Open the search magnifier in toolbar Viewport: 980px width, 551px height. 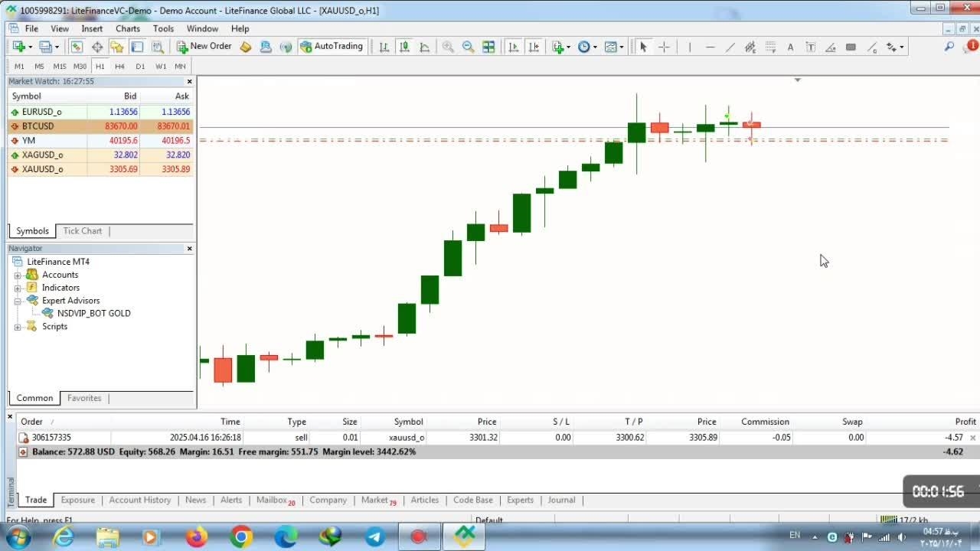point(949,47)
